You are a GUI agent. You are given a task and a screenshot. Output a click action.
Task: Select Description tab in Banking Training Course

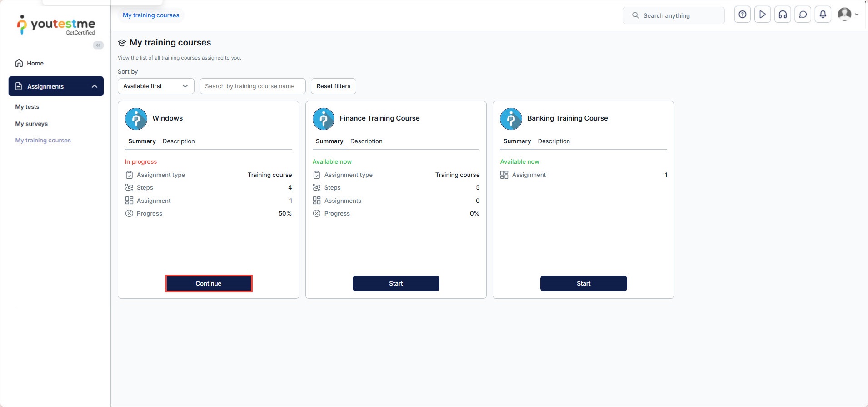pyautogui.click(x=554, y=141)
